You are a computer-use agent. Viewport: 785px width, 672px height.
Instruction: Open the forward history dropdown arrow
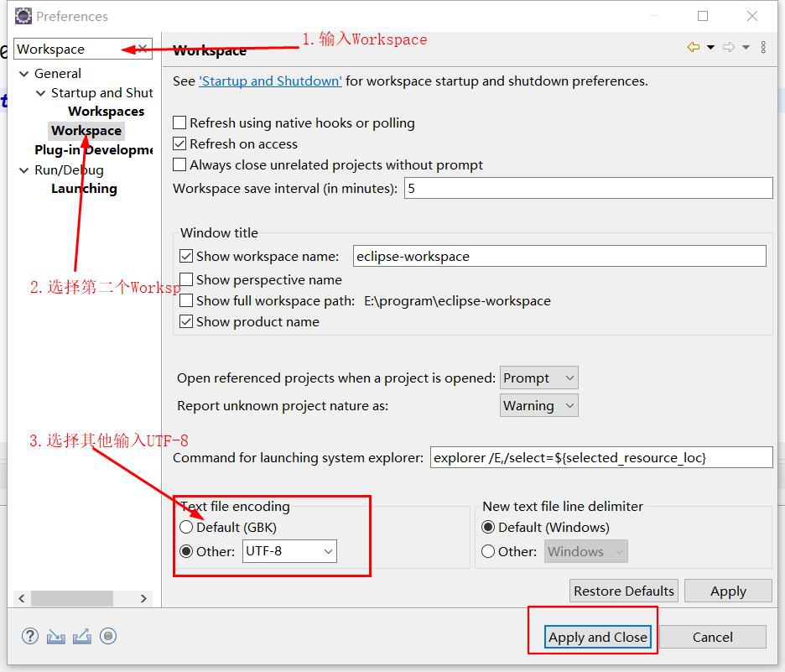746,48
